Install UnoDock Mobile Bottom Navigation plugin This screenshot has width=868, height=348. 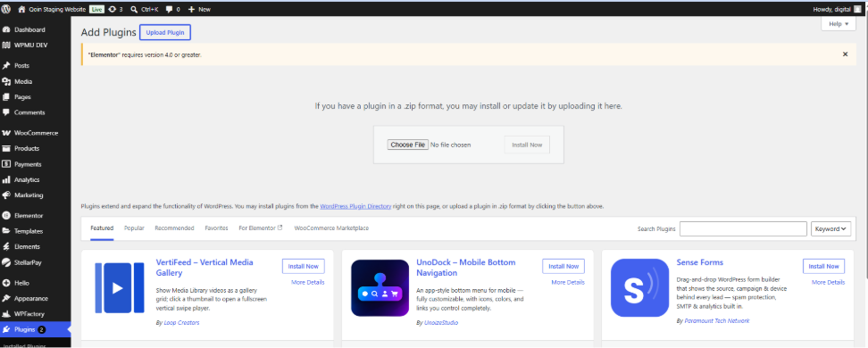point(563,266)
